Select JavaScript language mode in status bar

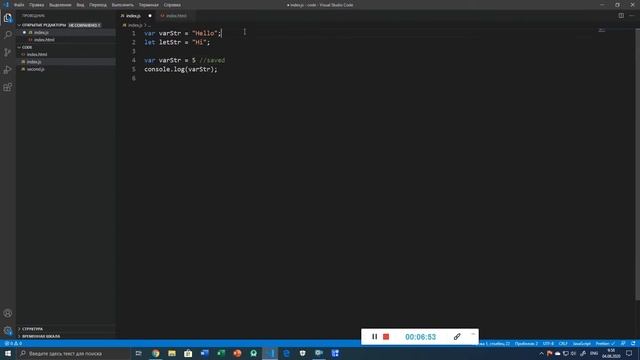click(582, 344)
